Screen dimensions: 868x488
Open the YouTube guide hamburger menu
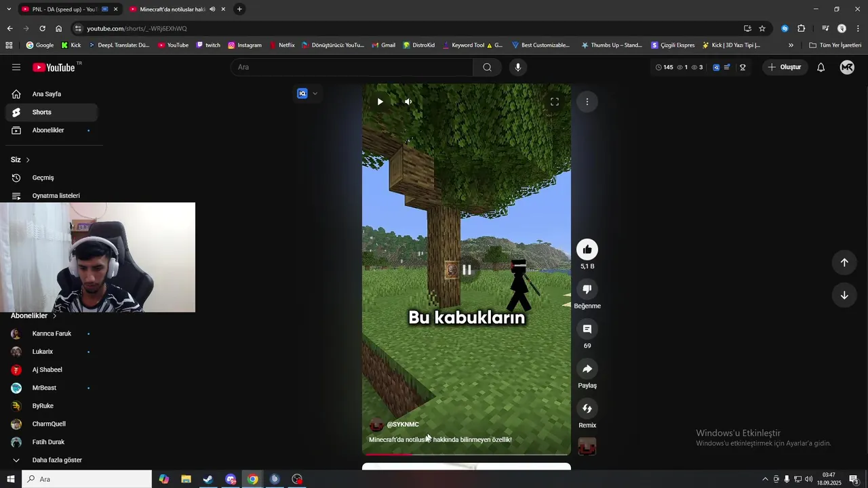point(16,67)
